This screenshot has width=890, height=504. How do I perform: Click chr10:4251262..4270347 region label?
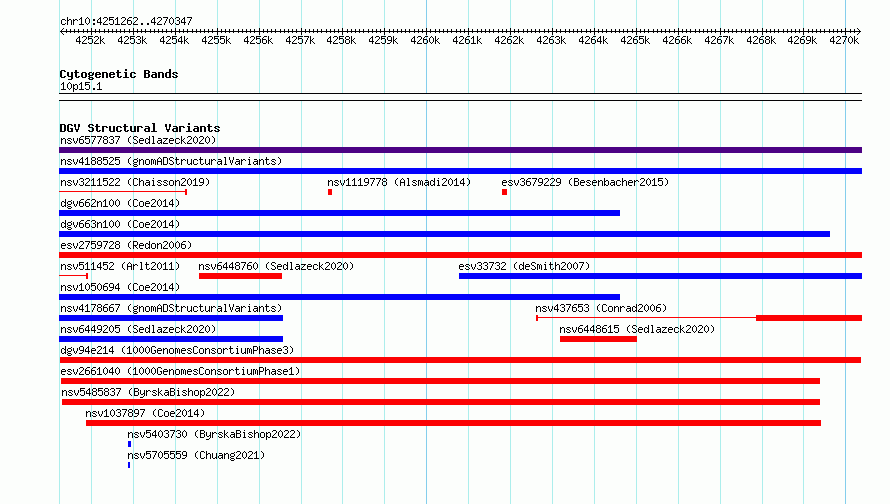(126, 21)
